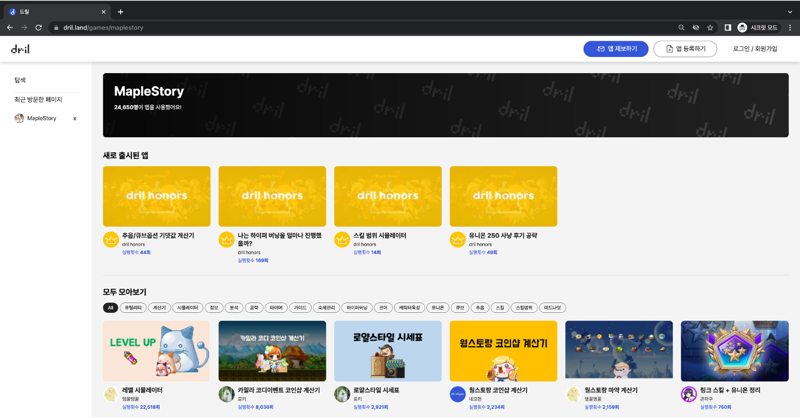Select the 정보 filter chip

[x=214, y=308]
